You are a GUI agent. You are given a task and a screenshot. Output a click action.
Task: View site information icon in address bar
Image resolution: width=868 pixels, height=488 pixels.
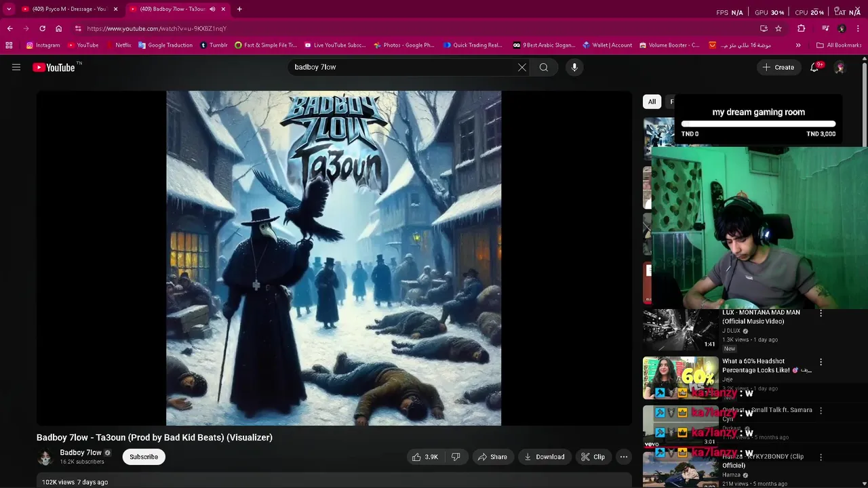[78, 28]
